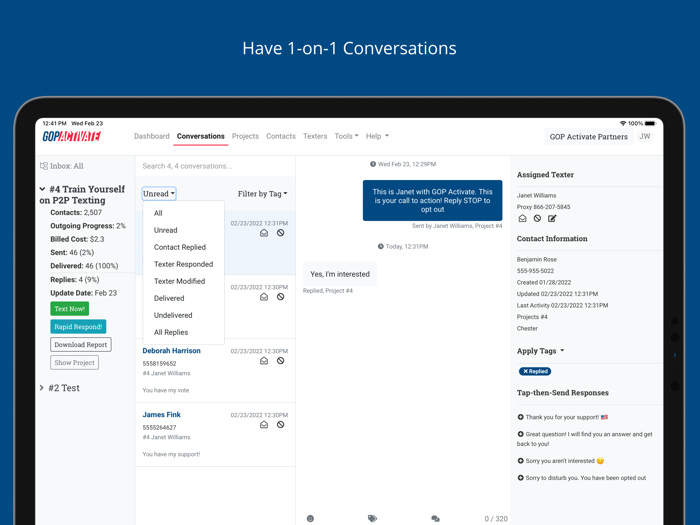Open the Inbox: All folder icon
The image size is (700, 525).
pos(44,166)
